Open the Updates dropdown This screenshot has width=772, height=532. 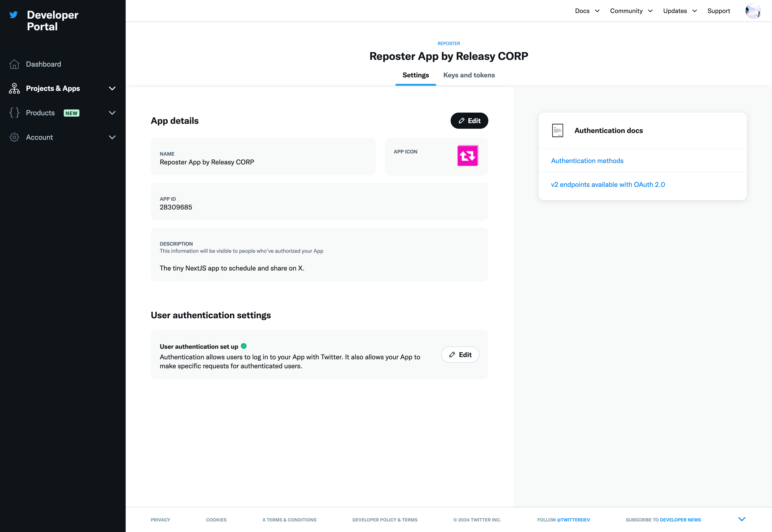coord(680,11)
